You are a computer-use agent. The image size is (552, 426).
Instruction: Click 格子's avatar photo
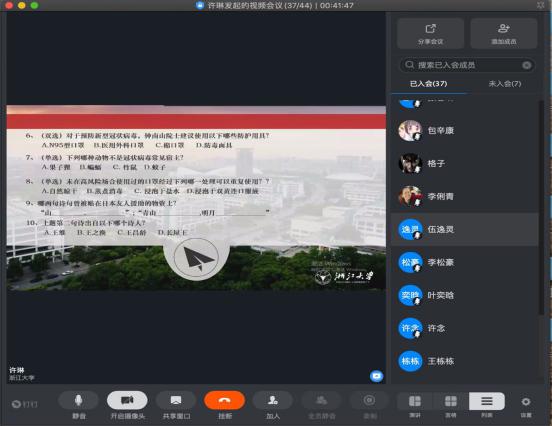click(410, 163)
